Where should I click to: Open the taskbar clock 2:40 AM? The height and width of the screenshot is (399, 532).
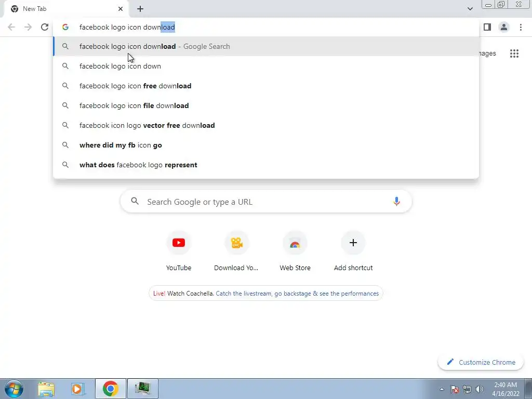pos(506,389)
